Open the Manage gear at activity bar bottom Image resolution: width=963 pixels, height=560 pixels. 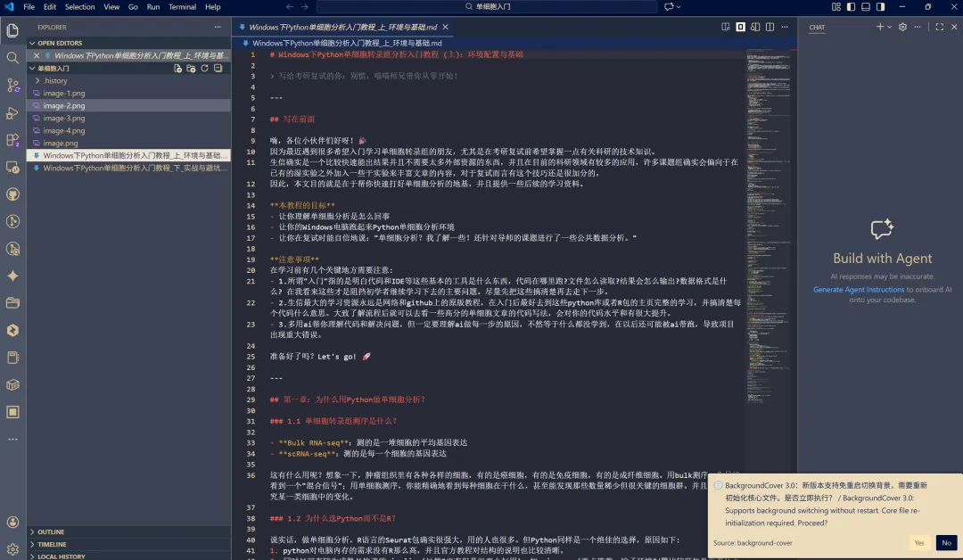click(x=12, y=549)
